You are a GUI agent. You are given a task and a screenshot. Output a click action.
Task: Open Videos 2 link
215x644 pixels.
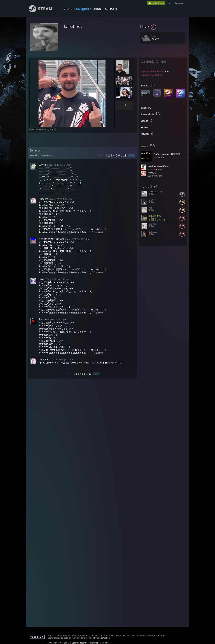(x=146, y=121)
